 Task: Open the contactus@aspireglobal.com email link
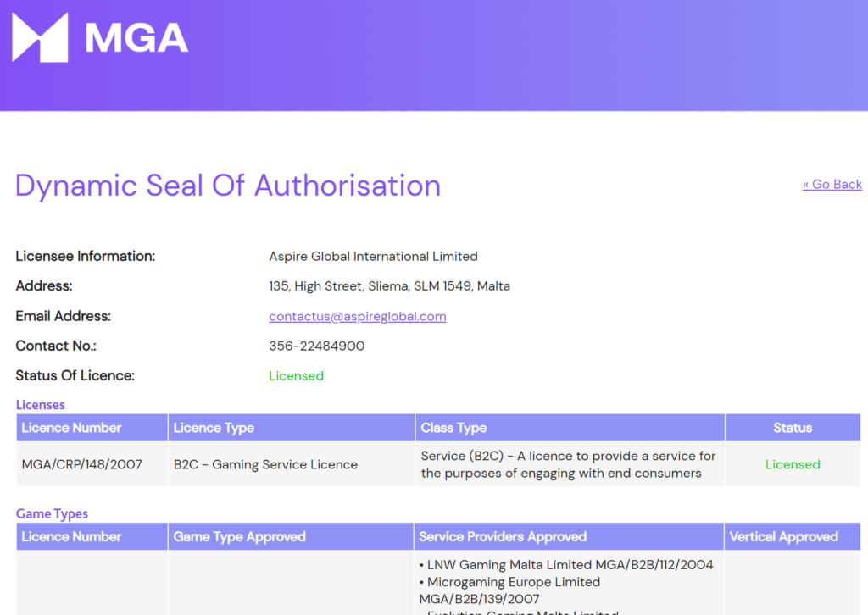point(357,316)
